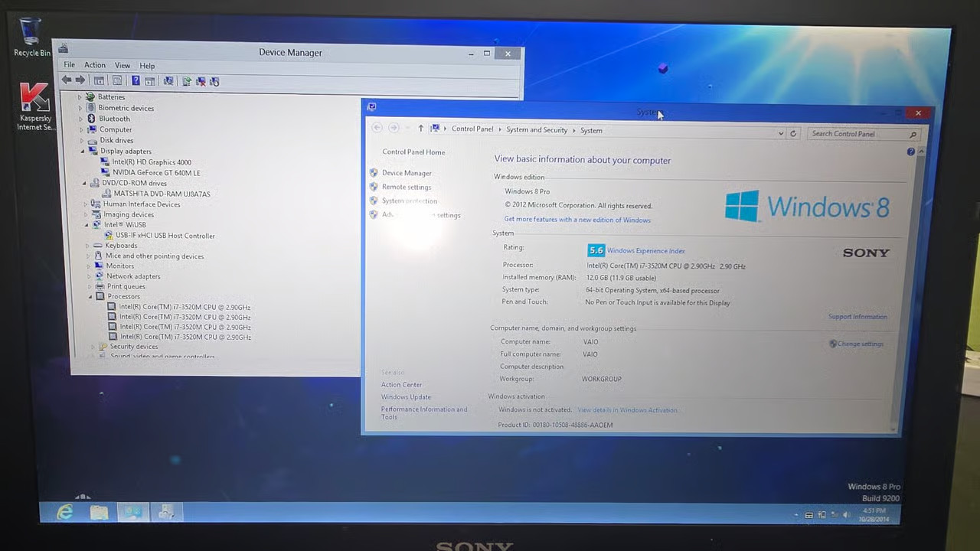
Task: Open the Recycle Bin desktop icon
Action: tap(31, 37)
